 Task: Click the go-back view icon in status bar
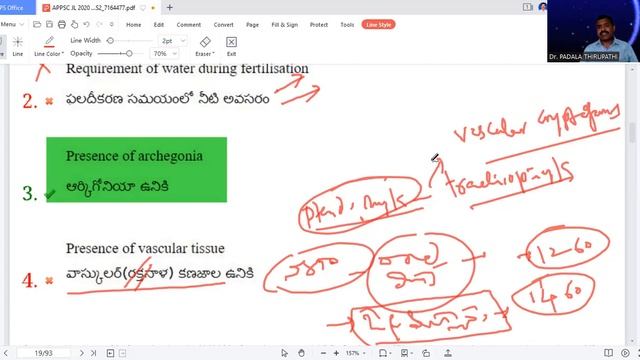pos(110,353)
